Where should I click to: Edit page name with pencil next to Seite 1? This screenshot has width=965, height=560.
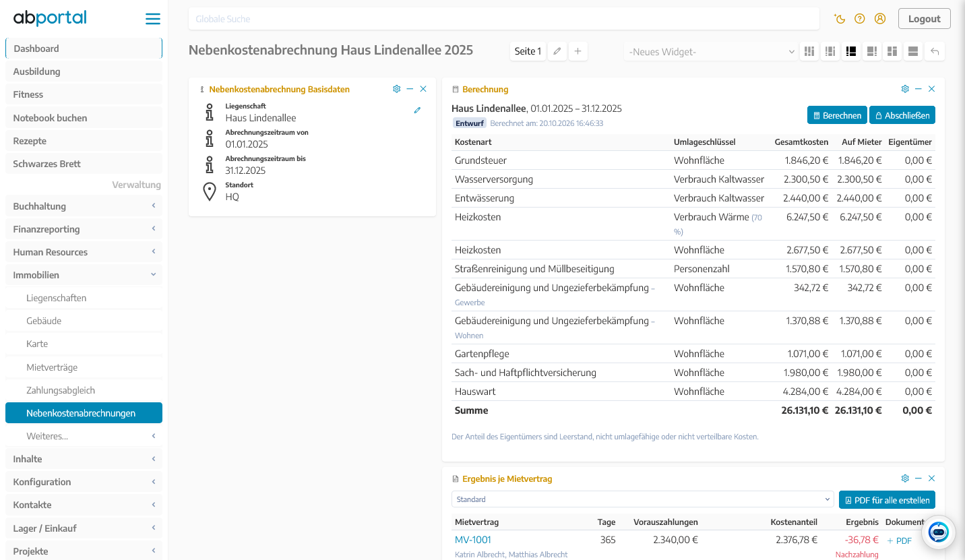557,51
